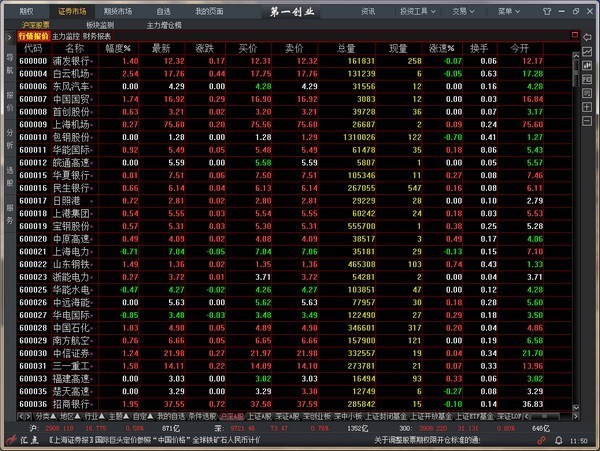
Task: Expand the 分类▲ bottom menu
Action: click(46, 416)
